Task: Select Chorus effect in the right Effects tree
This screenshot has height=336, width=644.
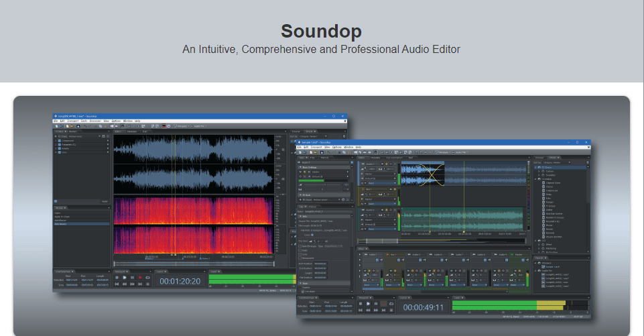Action: (x=550, y=186)
